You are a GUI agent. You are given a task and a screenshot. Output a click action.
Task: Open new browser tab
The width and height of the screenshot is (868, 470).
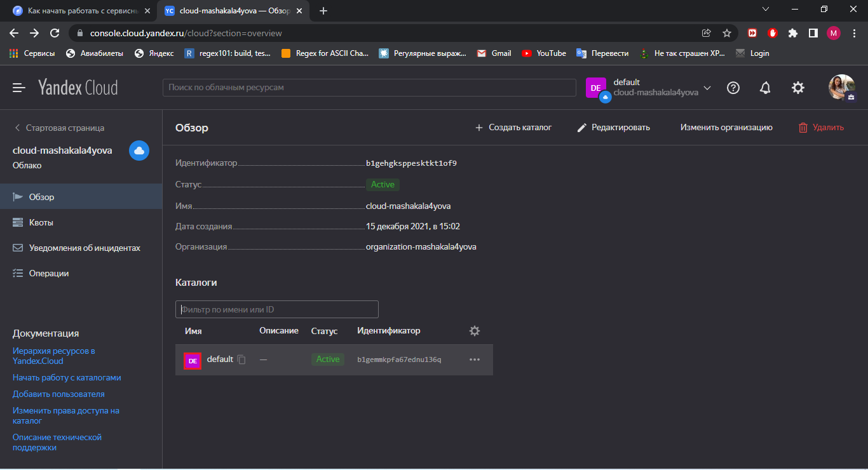(323, 11)
